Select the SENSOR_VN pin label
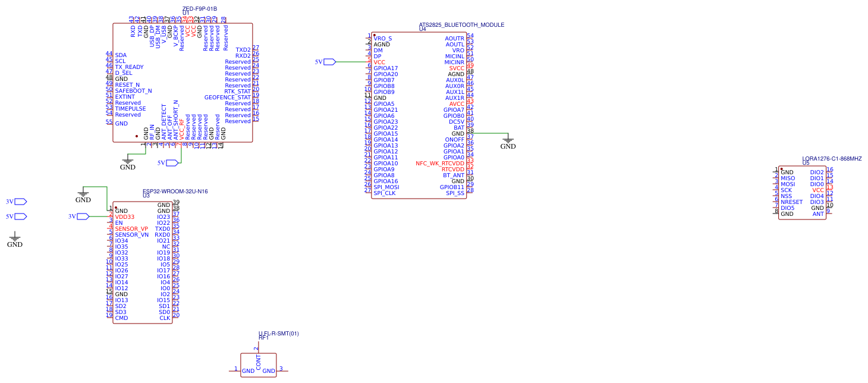The image size is (868, 383). [132, 235]
